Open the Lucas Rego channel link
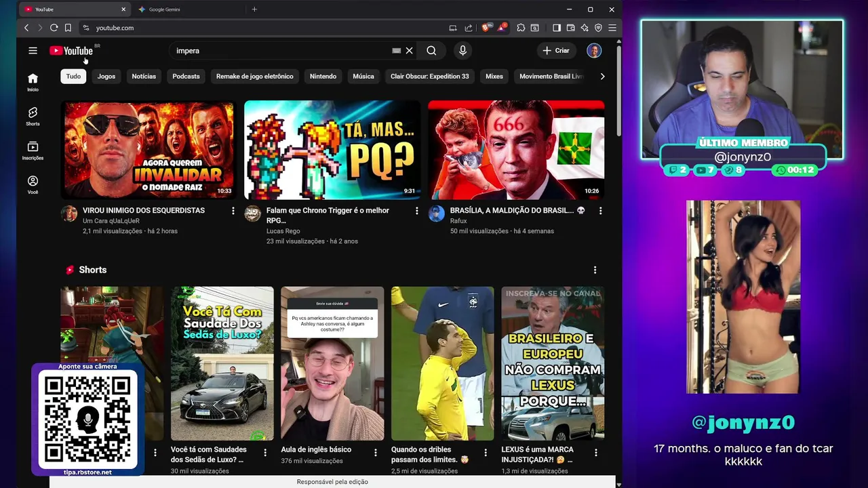The height and width of the screenshot is (488, 868). tap(283, 231)
